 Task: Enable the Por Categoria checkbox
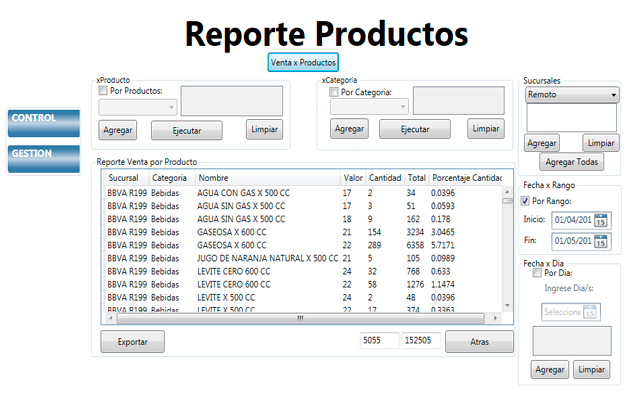(334, 92)
